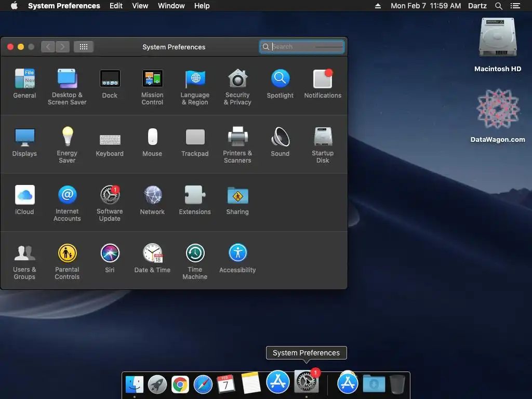
Task: Open Sharing preferences
Action: tap(237, 200)
